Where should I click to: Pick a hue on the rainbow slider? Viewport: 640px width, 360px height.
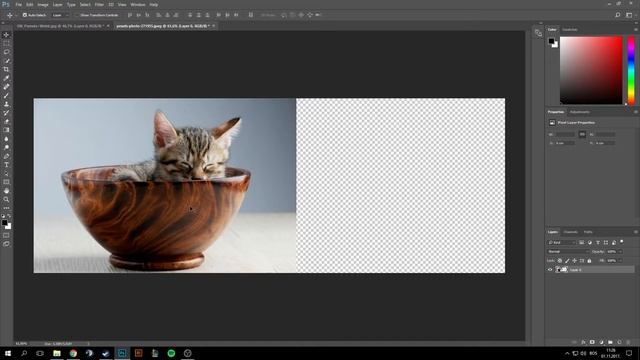(x=631, y=70)
